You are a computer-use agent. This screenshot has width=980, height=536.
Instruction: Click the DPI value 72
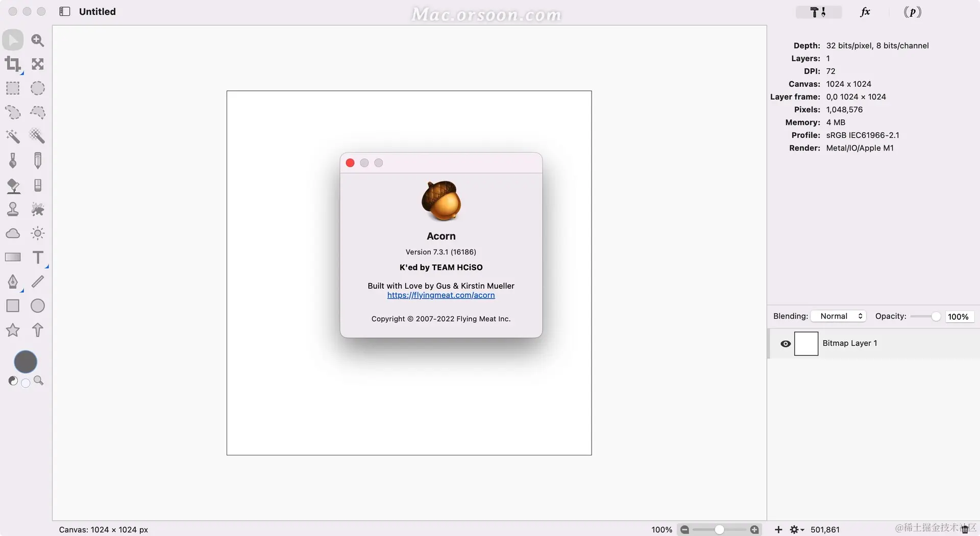(830, 71)
